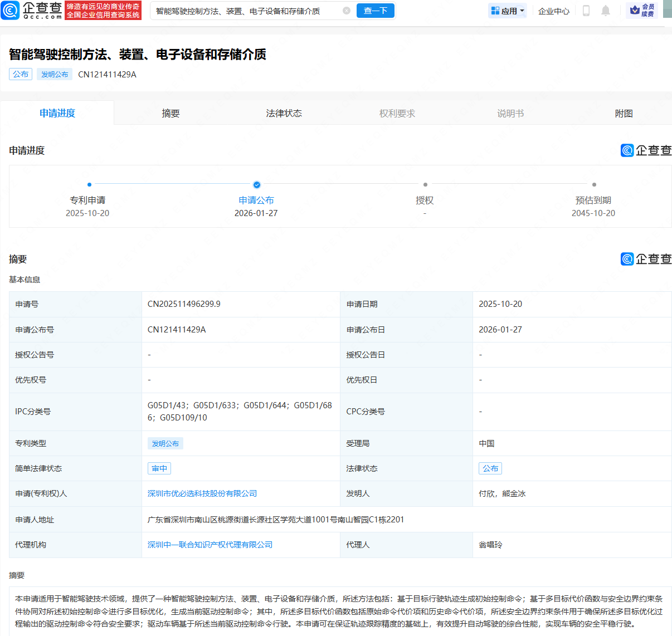This screenshot has width=672, height=636.
Task: Click the 审中 legal status tag
Action: [x=159, y=468]
